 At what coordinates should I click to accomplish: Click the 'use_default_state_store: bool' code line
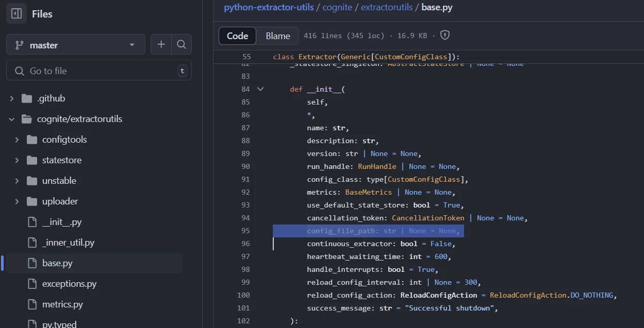click(385, 205)
